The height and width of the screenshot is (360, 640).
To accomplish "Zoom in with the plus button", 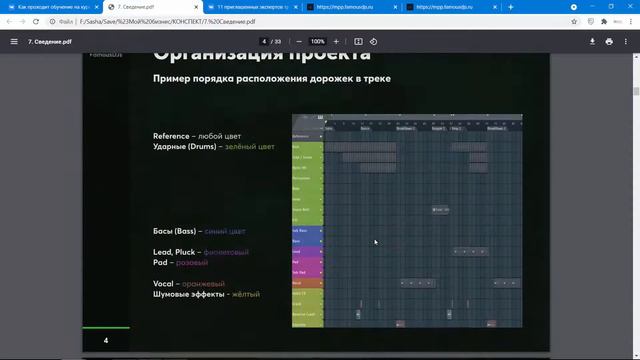I will pos(336,42).
